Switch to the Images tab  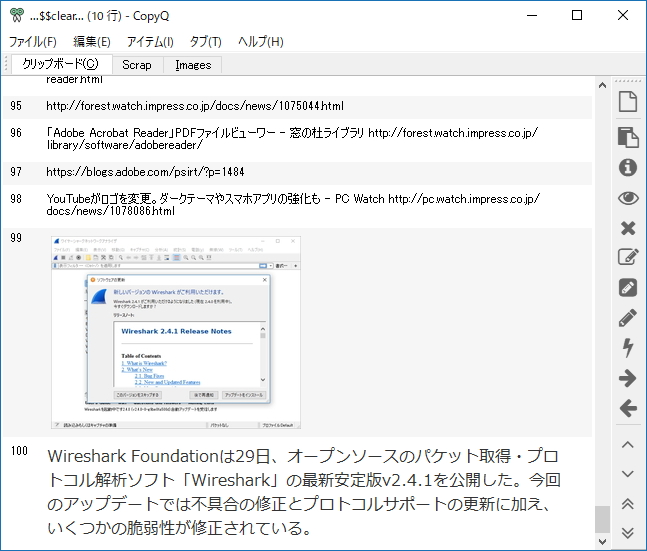coord(193,65)
